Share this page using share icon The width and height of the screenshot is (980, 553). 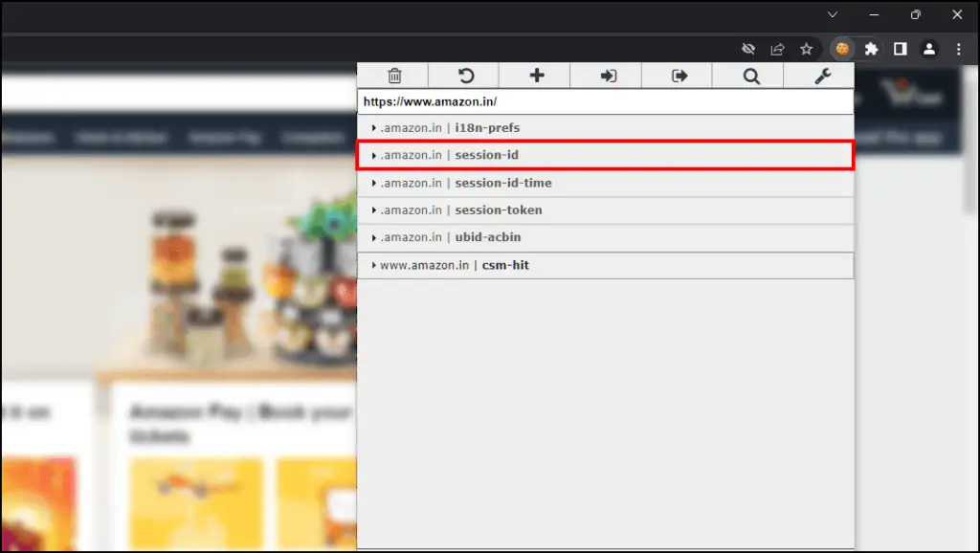[x=777, y=49]
